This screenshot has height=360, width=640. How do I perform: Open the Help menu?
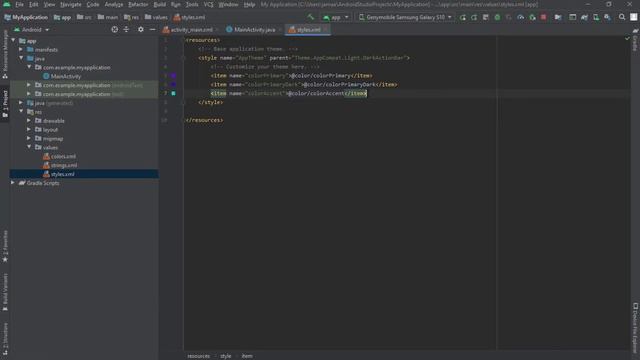click(249, 4)
